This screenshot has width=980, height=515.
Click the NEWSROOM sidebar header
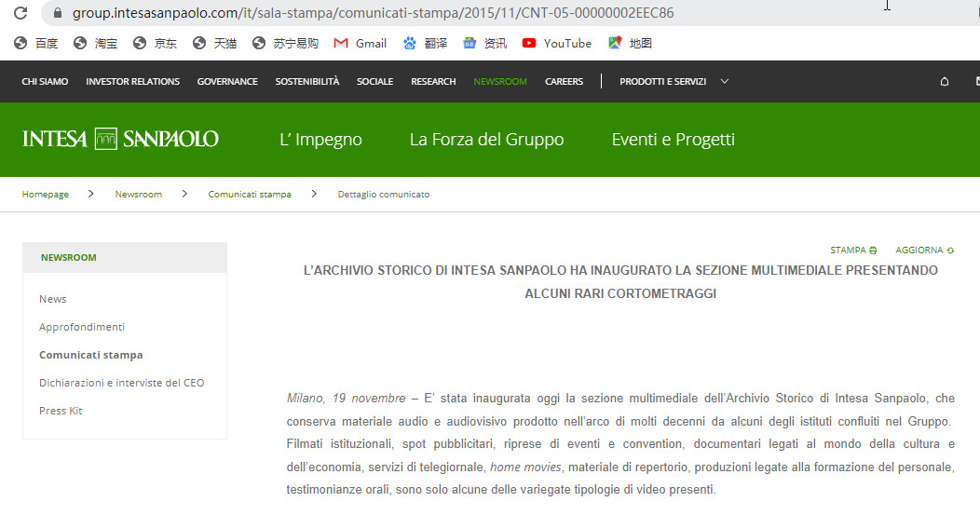[69, 257]
